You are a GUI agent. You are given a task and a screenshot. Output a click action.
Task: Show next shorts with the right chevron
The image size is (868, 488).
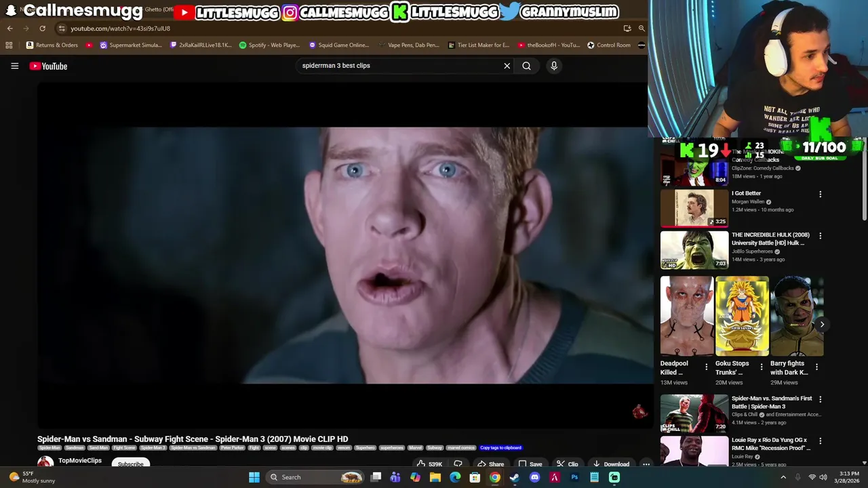pyautogui.click(x=822, y=324)
